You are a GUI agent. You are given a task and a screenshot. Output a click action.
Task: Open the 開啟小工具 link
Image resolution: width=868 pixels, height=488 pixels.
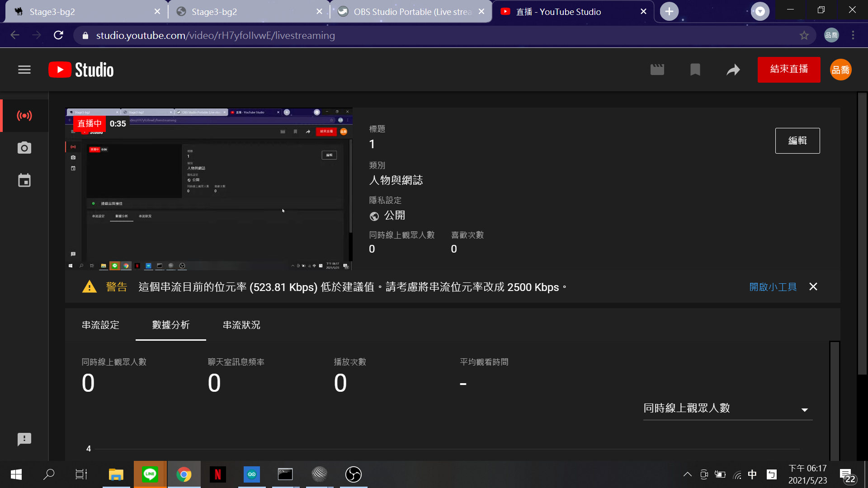point(773,287)
